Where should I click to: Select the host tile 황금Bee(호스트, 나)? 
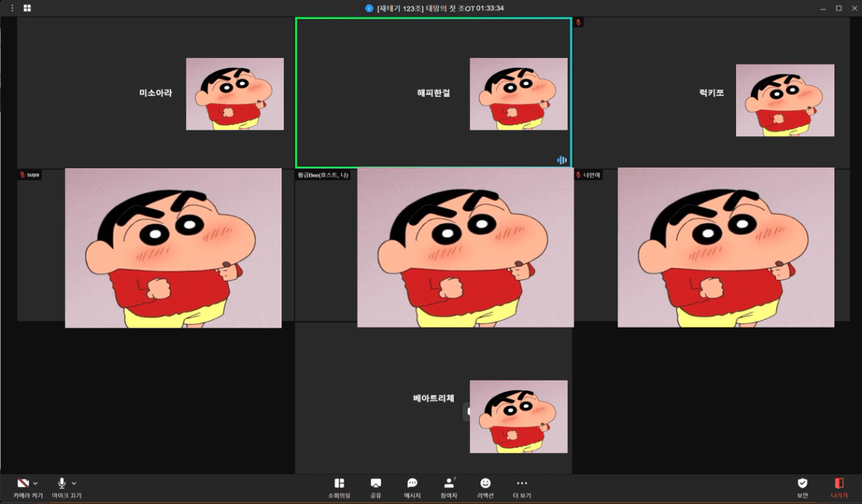[433, 246]
